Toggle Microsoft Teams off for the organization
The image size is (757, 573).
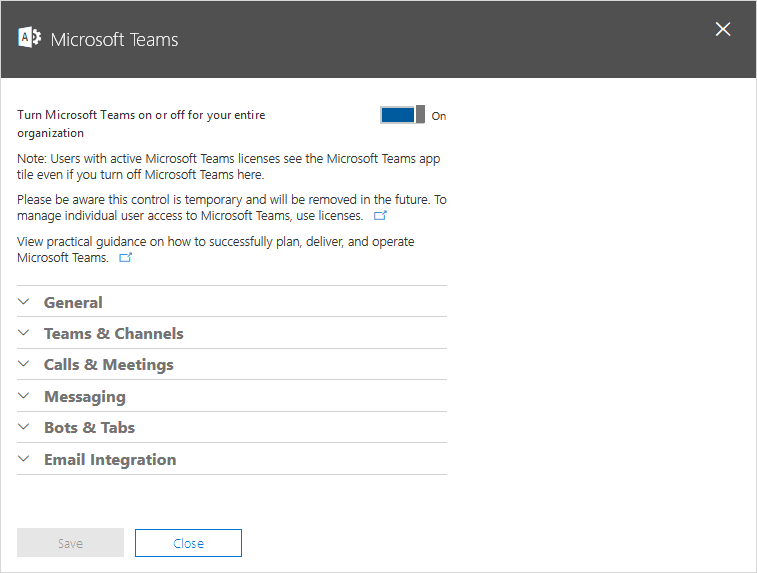(x=403, y=115)
